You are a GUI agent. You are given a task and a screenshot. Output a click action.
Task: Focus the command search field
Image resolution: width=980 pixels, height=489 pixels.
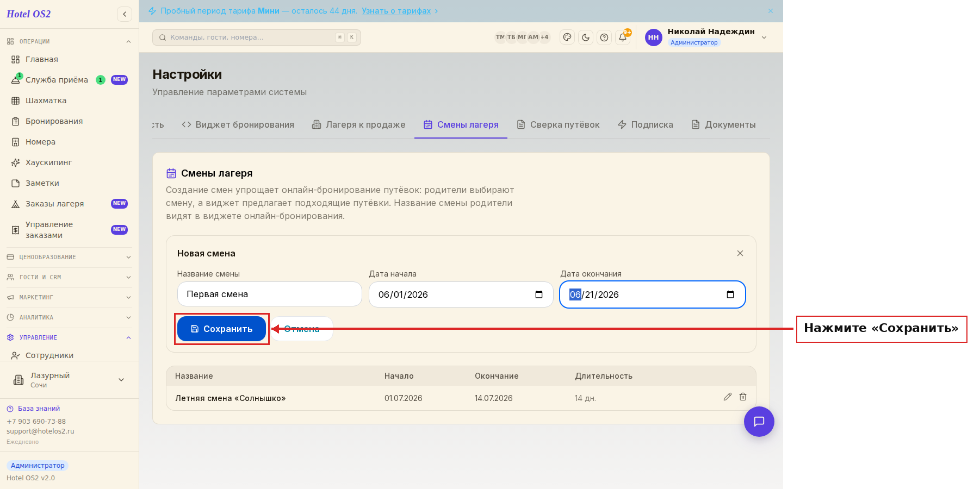(256, 37)
